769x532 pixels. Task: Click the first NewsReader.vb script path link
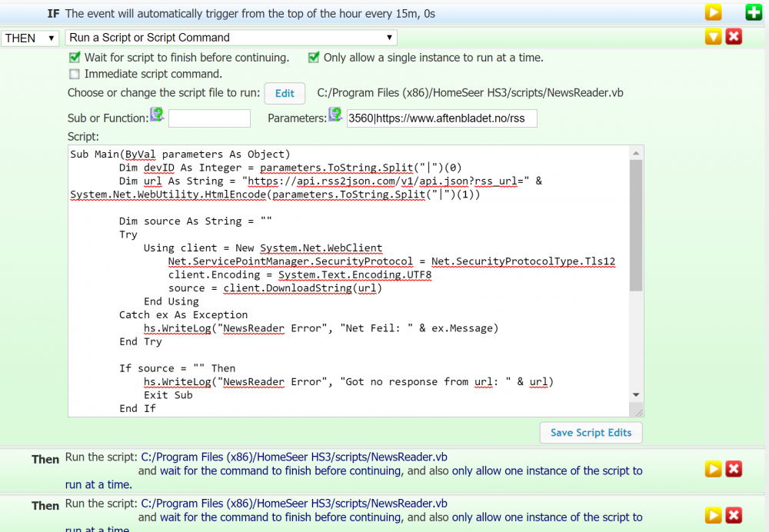pyautogui.click(x=294, y=457)
